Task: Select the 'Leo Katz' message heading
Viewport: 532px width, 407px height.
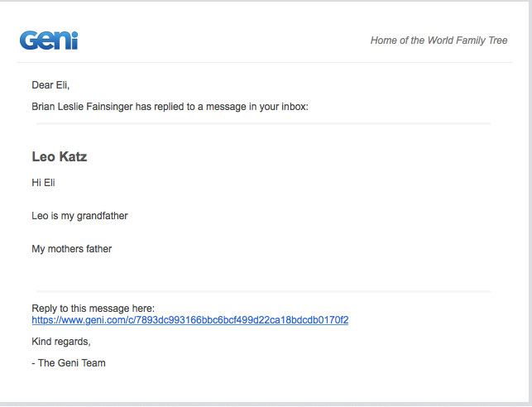Action: click(x=59, y=156)
